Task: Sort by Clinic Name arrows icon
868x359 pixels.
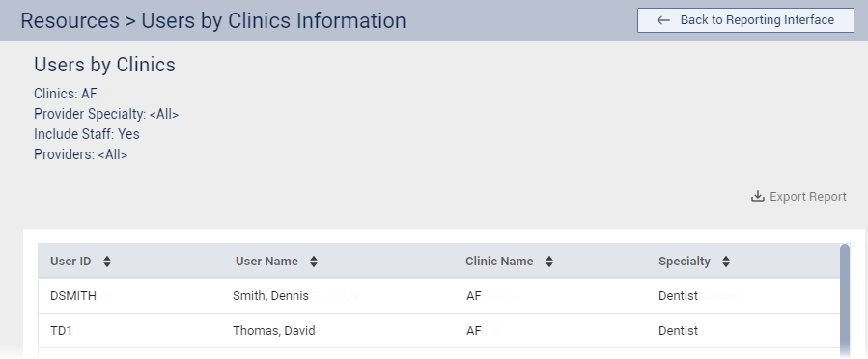Action: 548,262
